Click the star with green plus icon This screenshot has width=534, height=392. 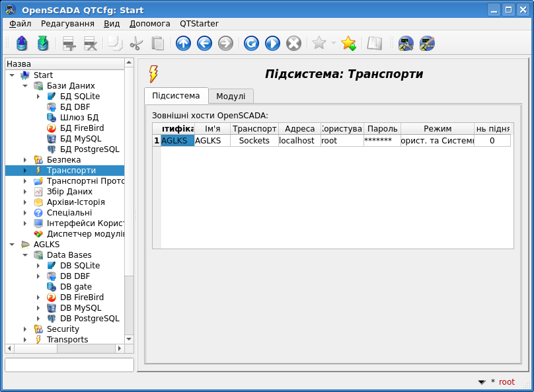pos(348,44)
